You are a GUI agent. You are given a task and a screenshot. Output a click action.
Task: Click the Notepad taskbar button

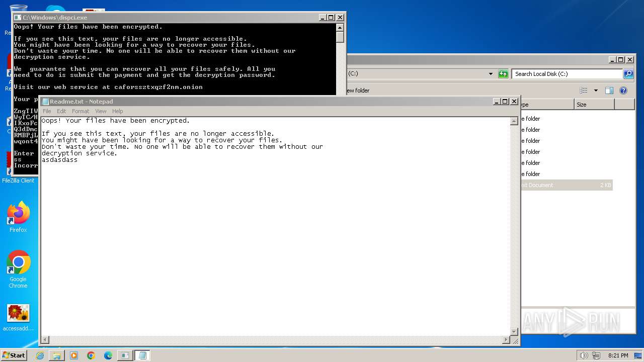pos(142,355)
